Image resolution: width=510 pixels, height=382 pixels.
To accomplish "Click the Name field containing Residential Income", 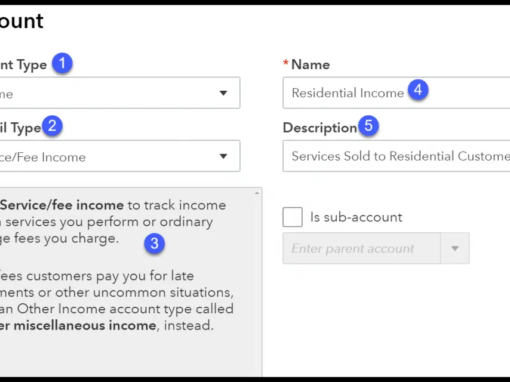I will pyautogui.click(x=396, y=93).
